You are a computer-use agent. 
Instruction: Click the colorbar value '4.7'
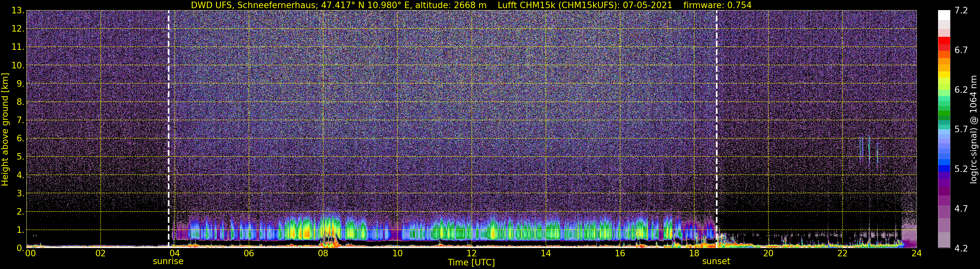[x=961, y=209]
